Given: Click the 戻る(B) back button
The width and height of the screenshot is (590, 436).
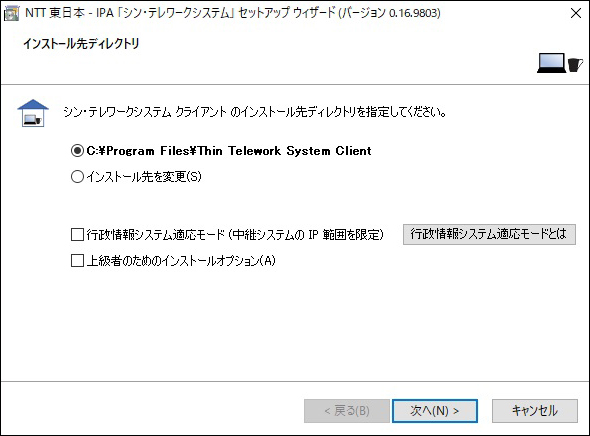Looking at the screenshot, I should point(347,411).
